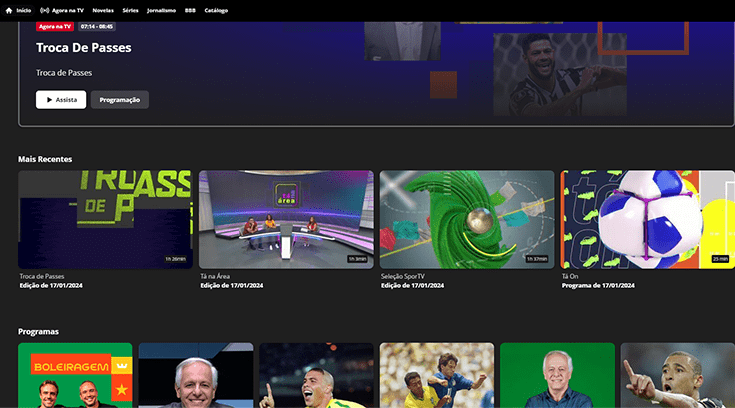Click the 25 min badge on the Tá On thumbnail
The width and height of the screenshot is (735, 408).
(720, 259)
